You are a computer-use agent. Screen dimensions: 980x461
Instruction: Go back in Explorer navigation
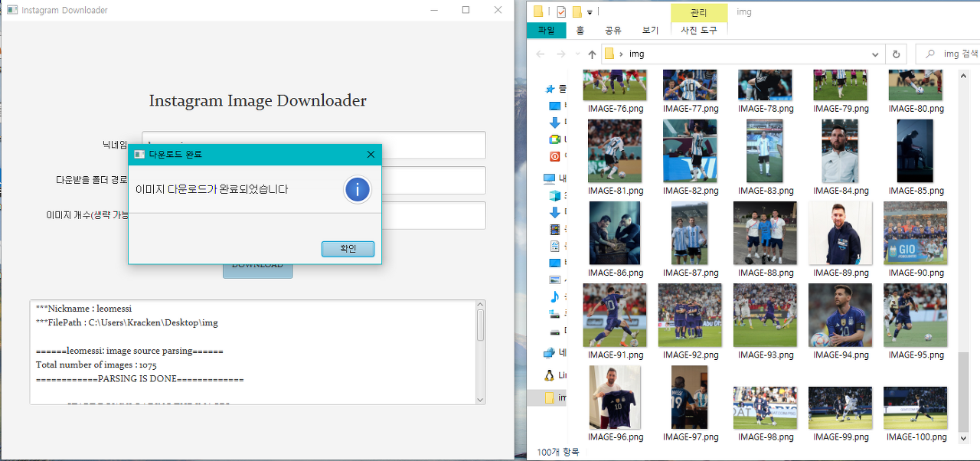coord(541,54)
